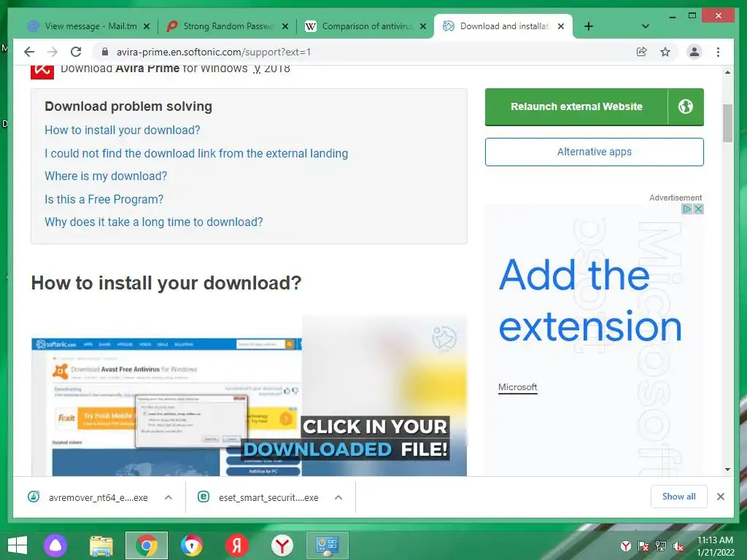Image resolution: width=747 pixels, height=560 pixels.
Task: Expand the tab search chevron
Action: [x=646, y=26]
